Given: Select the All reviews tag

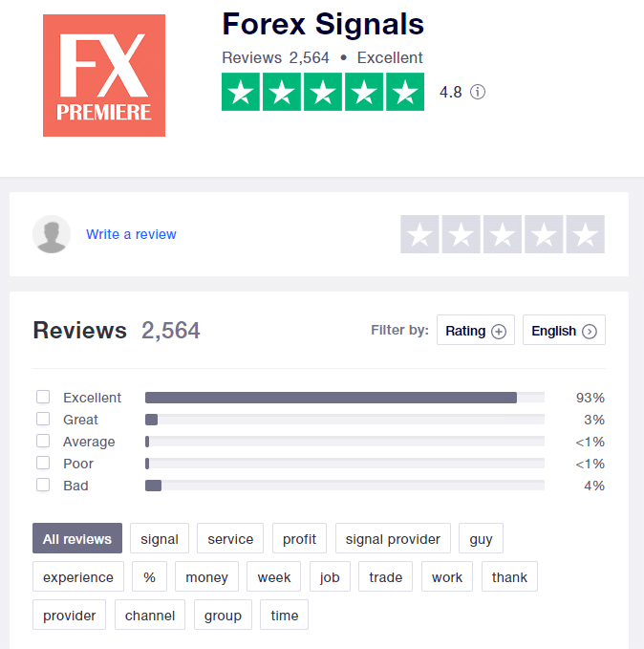Looking at the screenshot, I should click(x=77, y=539).
